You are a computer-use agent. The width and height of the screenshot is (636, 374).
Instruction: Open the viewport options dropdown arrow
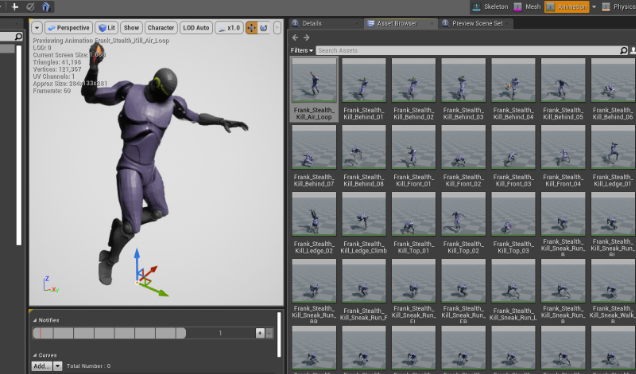click(37, 28)
